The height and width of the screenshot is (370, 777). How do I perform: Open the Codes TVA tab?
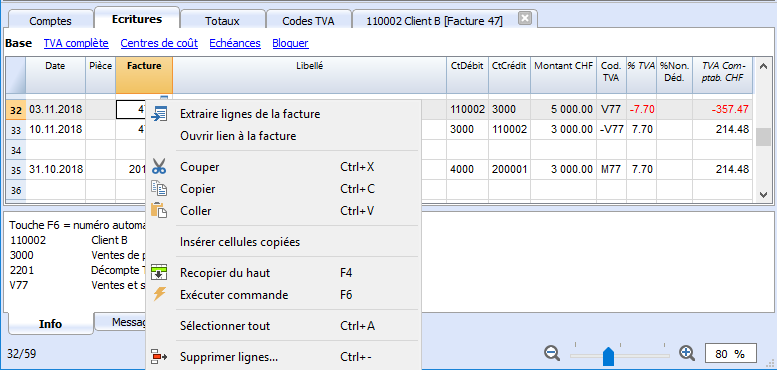coord(308,21)
